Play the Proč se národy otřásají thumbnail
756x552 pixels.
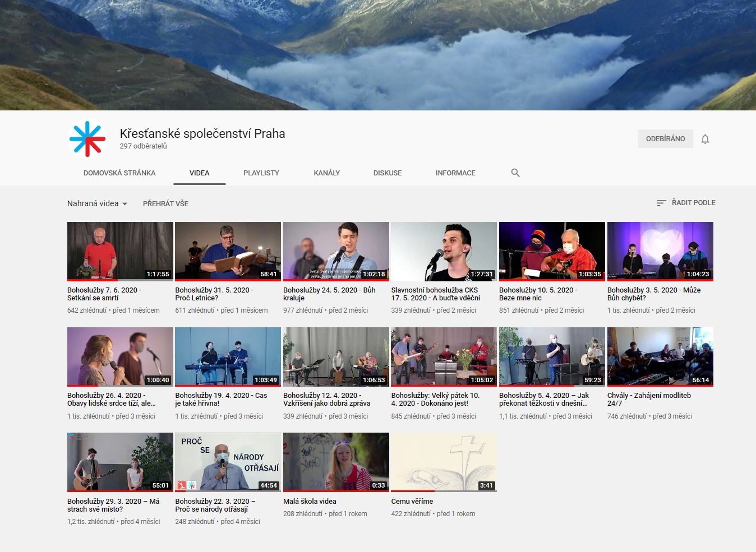tap(228, 462)
